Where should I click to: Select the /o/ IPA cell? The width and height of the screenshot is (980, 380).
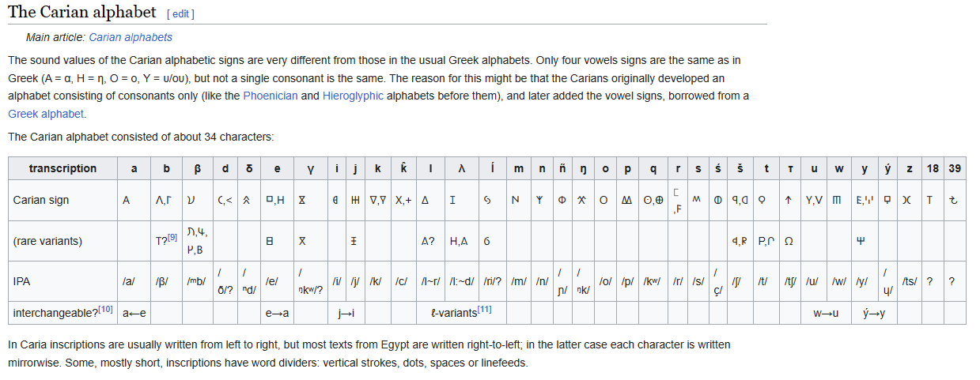coord(605,281)
